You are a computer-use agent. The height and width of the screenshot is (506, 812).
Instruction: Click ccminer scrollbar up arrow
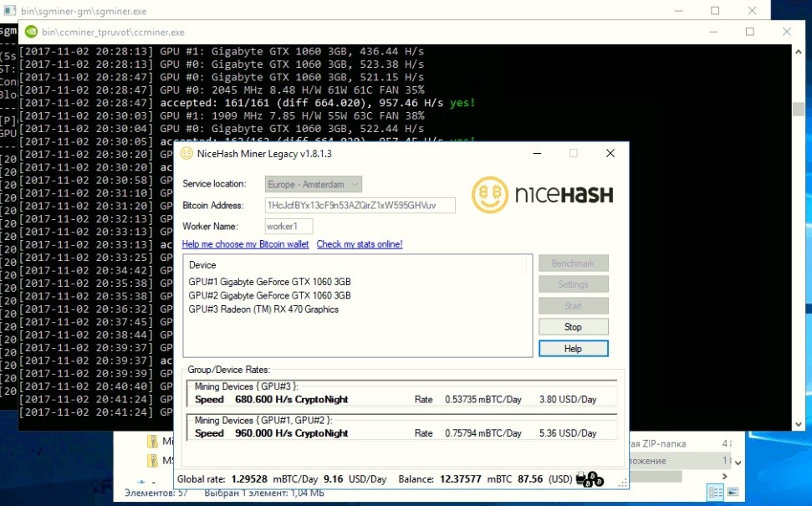click(798, 52)
